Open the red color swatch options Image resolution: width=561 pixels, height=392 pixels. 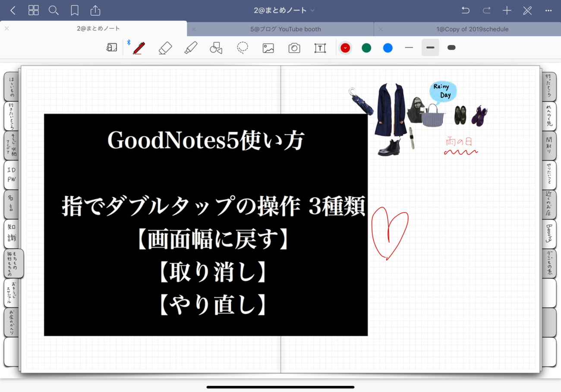345,48
